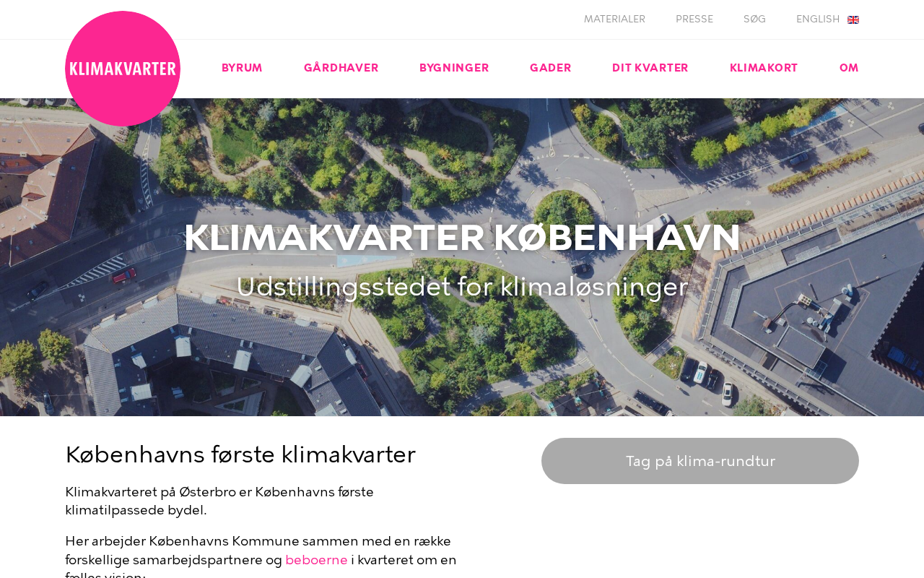
Task: Select Gader in main navigation
Action: pyautogui.click(x=551, y=69)
